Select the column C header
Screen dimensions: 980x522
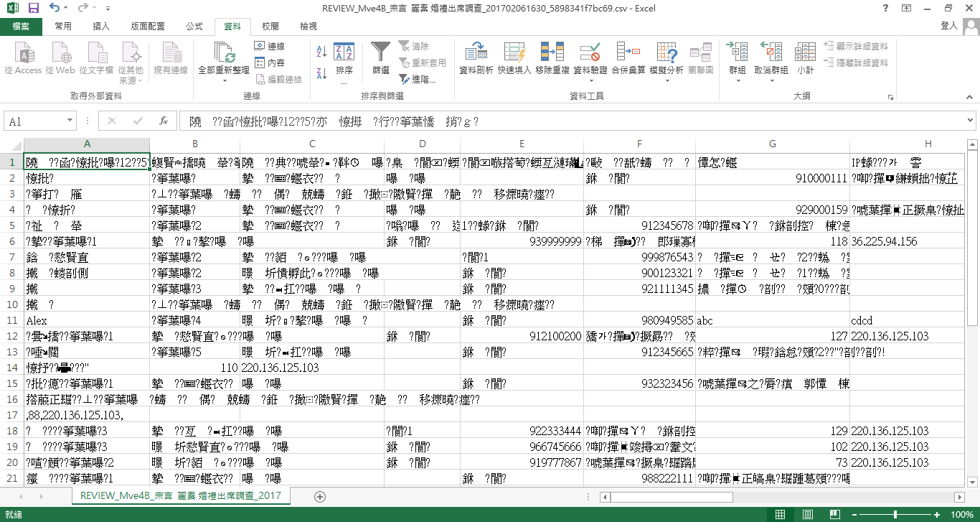point(312,144)
